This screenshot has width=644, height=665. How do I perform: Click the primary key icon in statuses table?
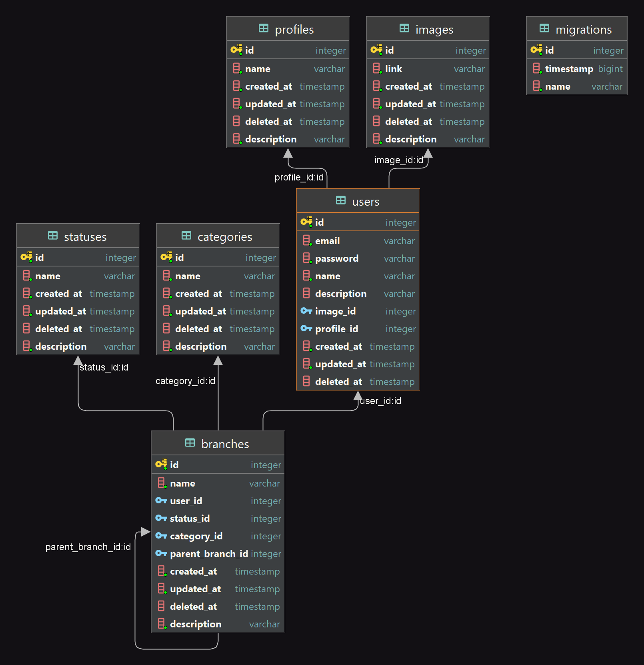pos(26,257)
